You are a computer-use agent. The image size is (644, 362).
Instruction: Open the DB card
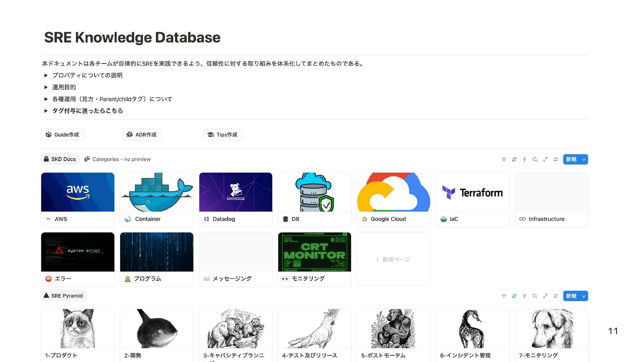point(315,199)
